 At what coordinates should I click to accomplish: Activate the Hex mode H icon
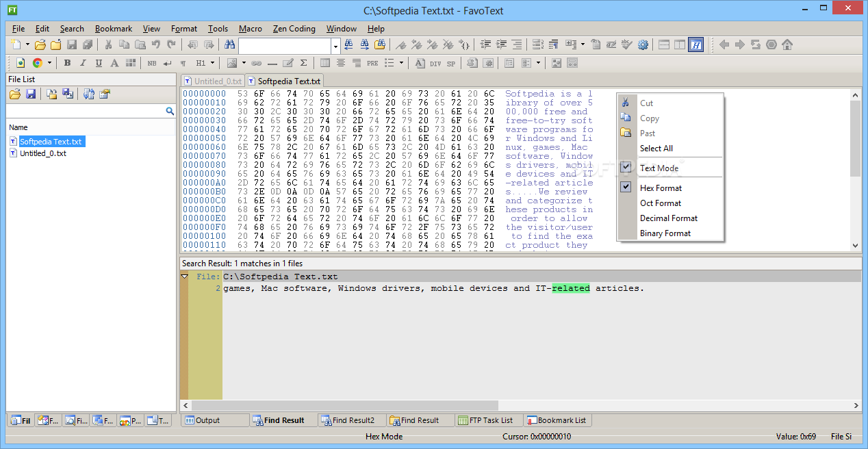pyautogui.click(x=695, y=44)
